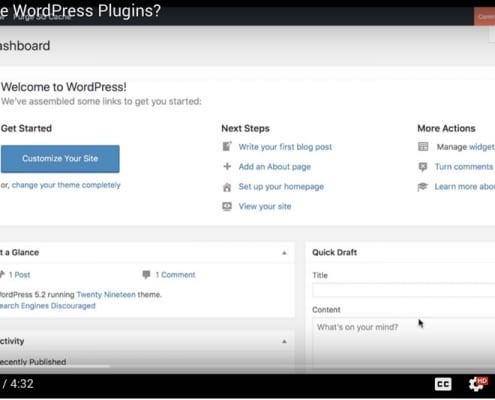Focus the Quick Draft Title field
The image size is (495, 400).
(x=404, y=290)
